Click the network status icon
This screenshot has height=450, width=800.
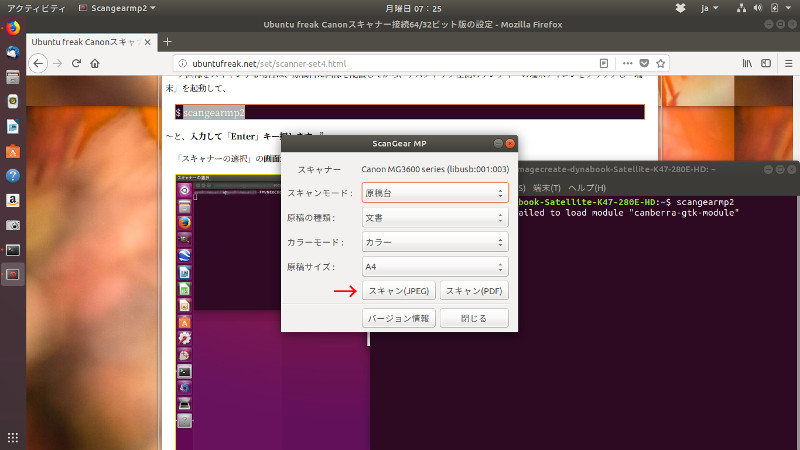click(x=741, y=8)
